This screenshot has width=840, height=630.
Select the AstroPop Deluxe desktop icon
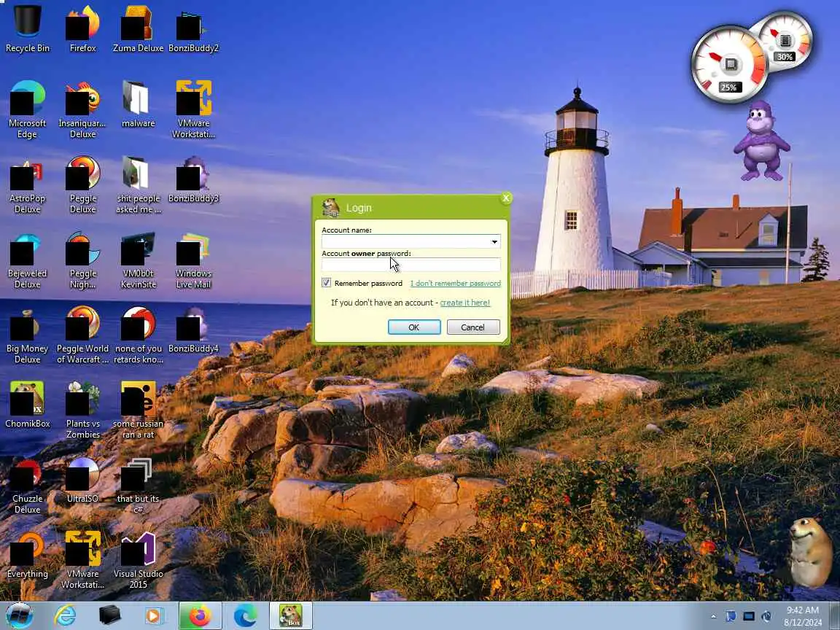pyautogui.click(x=27, y=184)
